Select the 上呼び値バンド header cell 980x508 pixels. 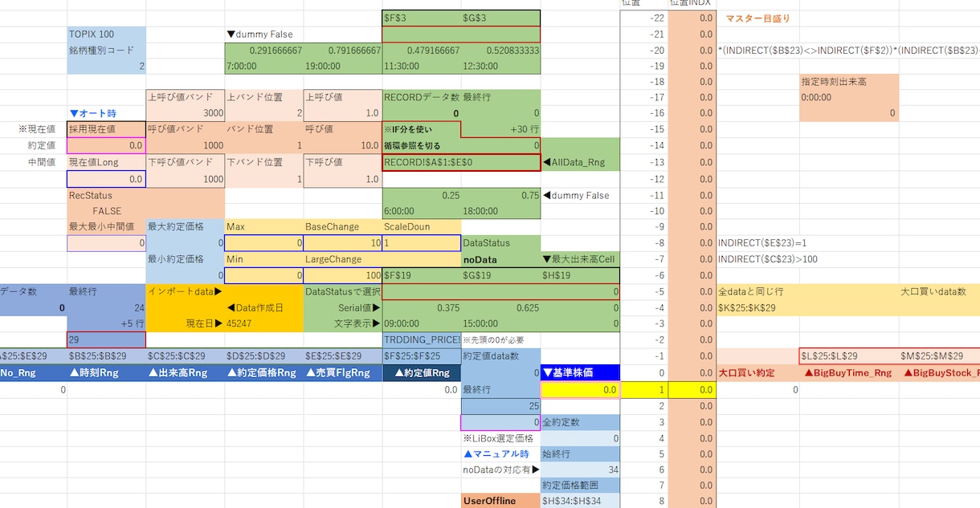point(185,97)
